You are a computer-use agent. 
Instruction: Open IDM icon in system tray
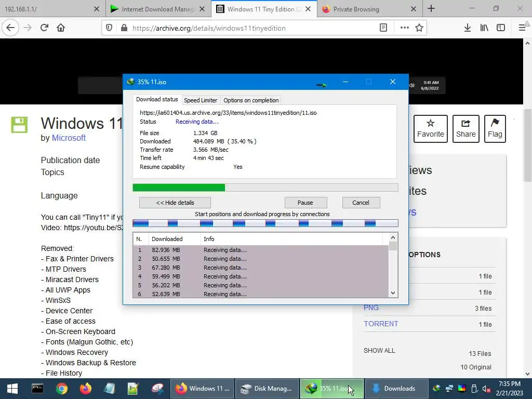point(437,389)
